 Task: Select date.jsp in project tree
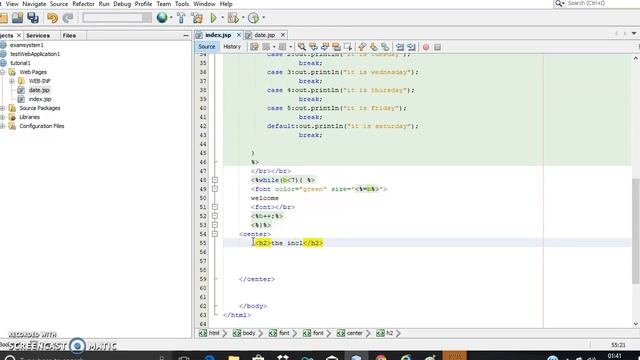click(x=39, y=90)
